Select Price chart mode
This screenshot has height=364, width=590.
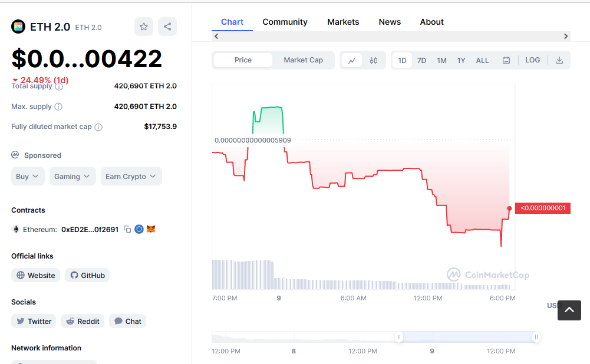point(243,60)
